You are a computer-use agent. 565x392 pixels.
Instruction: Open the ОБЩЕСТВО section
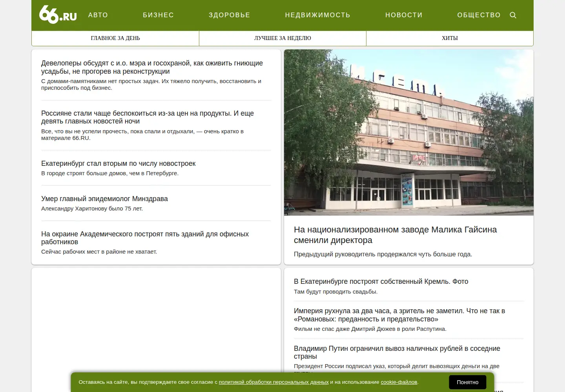point(479,15)
